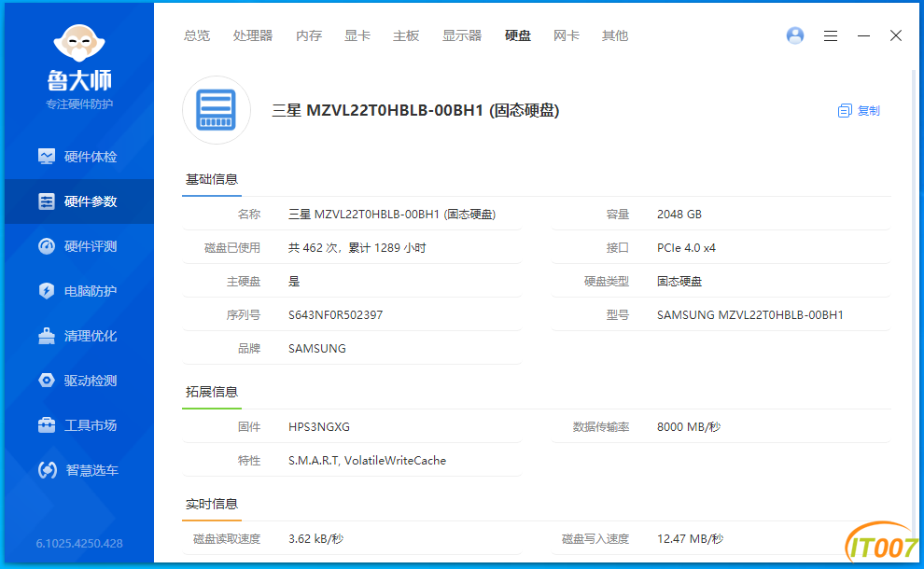Switch to the 处理器 tab
This screenshot has height=569, width=924.
[x=253, y=36]
